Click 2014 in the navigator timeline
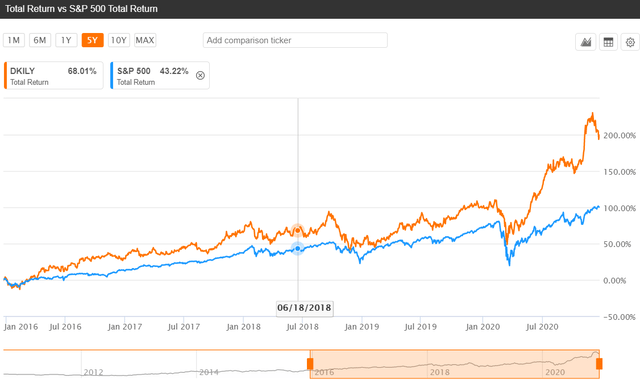 (209, 372)
